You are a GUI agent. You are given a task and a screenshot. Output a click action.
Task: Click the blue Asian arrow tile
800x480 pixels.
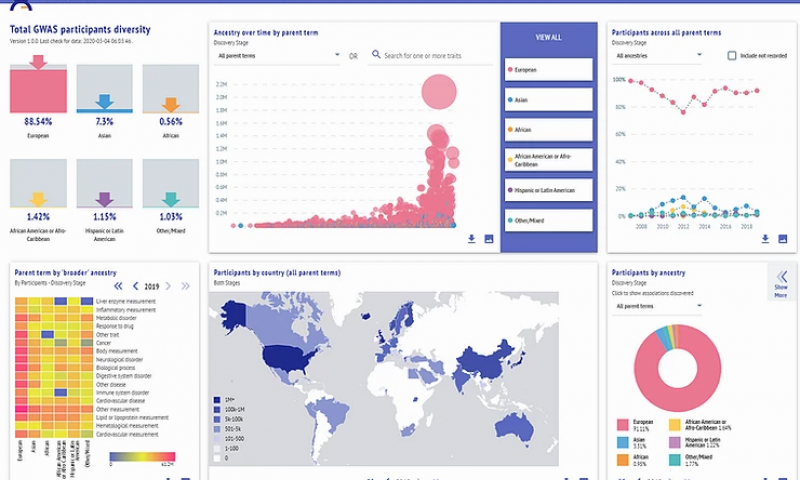[105, 89]
